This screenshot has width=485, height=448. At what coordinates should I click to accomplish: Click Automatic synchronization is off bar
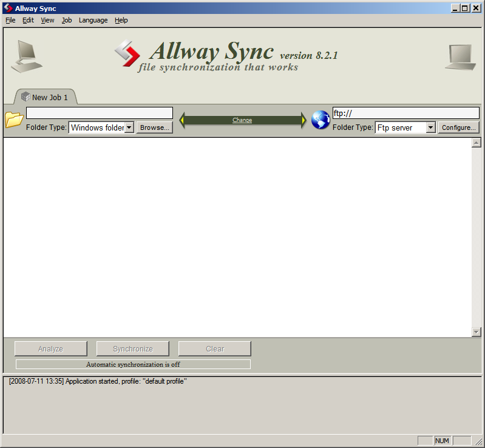pos(133,364)
